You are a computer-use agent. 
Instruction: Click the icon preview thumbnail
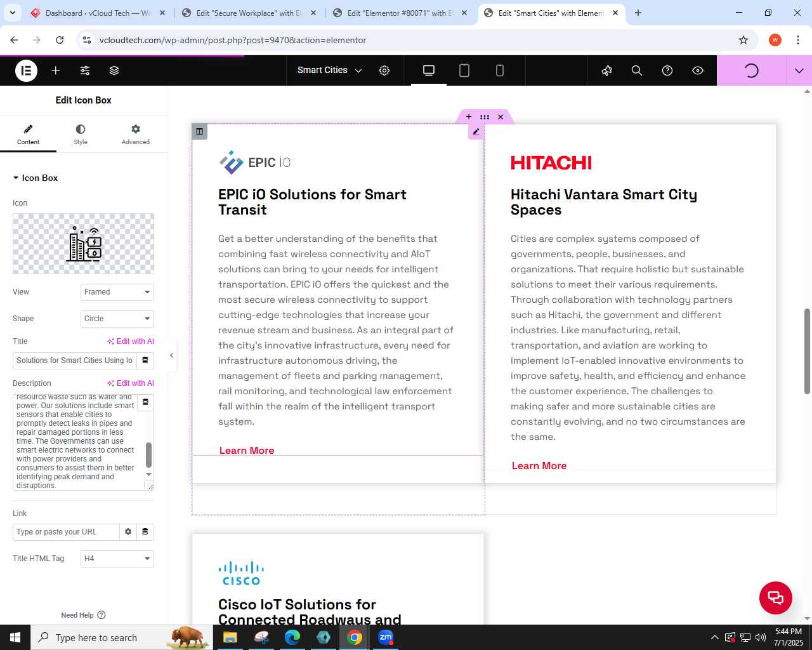click(83, 244)
